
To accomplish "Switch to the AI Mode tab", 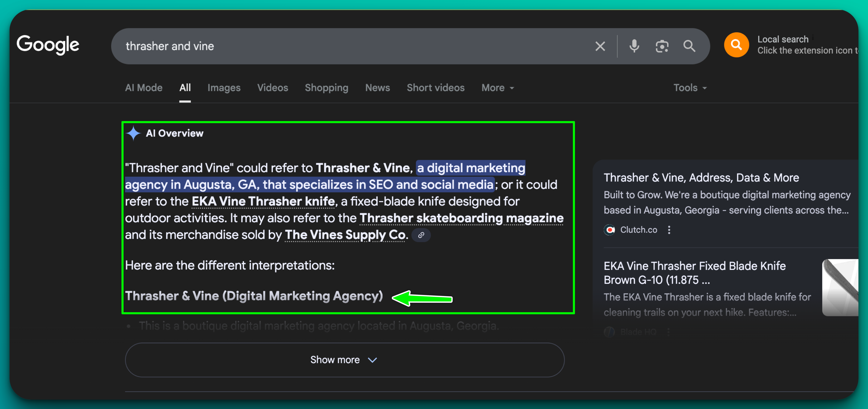I will pyautogui.click(x=144, y=88).
